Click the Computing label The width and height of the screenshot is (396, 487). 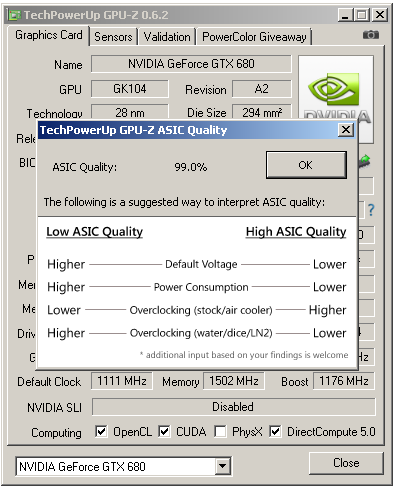56,433
